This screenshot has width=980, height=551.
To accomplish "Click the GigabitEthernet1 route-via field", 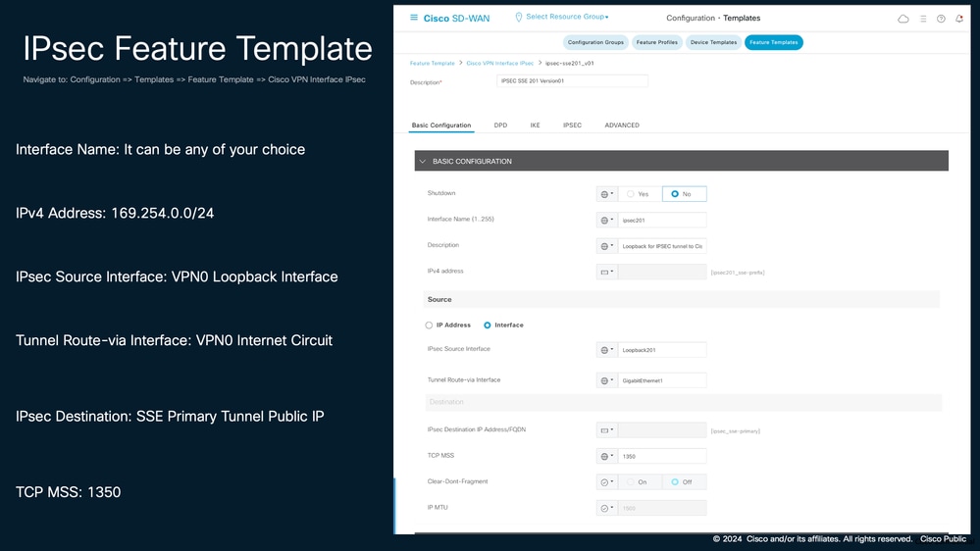I will click(x=662, y=380).
